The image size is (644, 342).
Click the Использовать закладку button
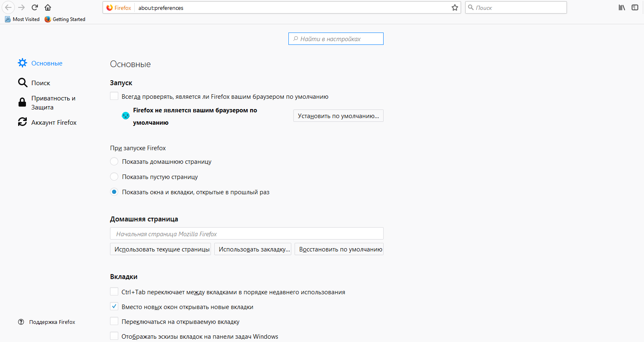point(253,249)
